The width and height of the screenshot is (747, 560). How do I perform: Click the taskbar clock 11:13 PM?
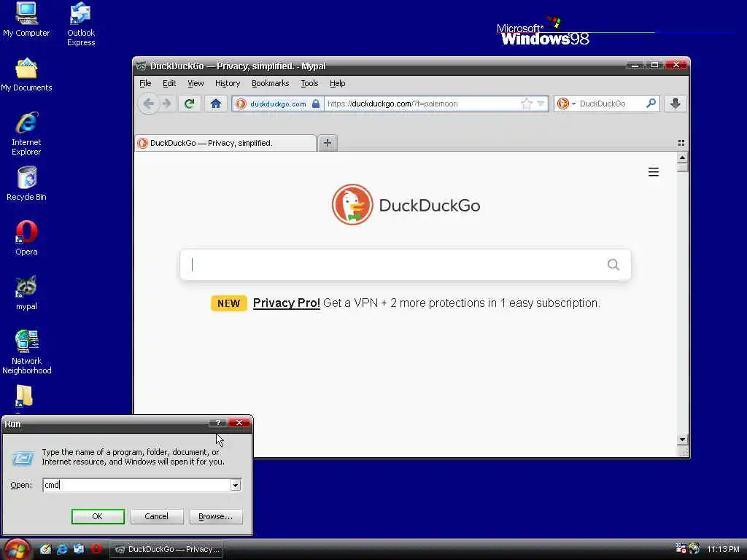pyautogui.click(x=723, y=549)
